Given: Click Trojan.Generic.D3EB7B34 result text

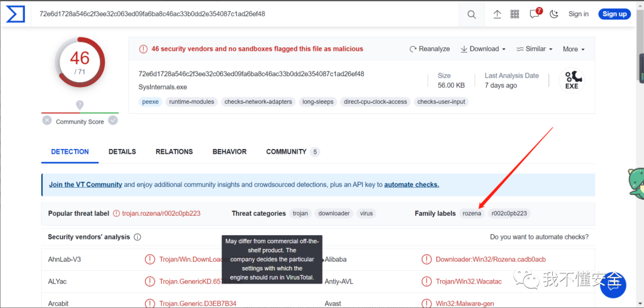Looking at the screenshot, I should [198, 304].
